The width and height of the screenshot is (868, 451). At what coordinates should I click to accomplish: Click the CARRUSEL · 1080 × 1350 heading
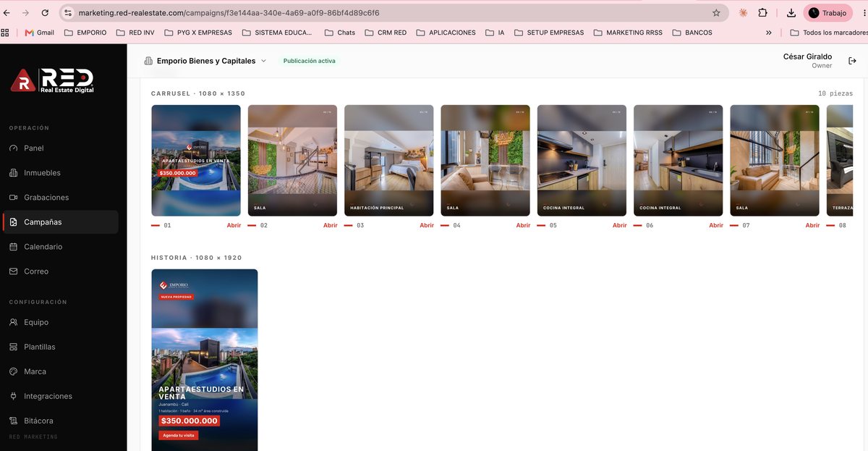pos(198,93)
